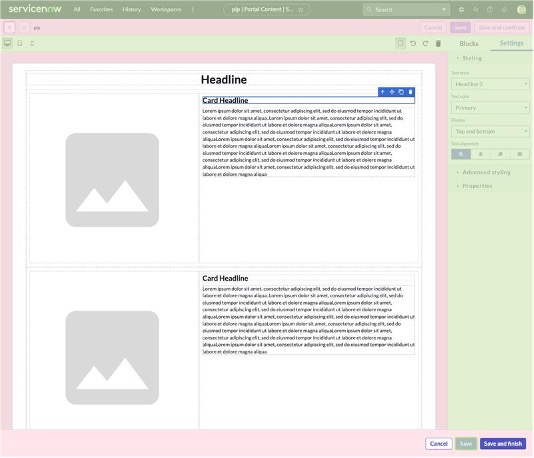Undo the last edit
Image resolution: width=534 pixels, height=458 pixels.
[413, 44]
